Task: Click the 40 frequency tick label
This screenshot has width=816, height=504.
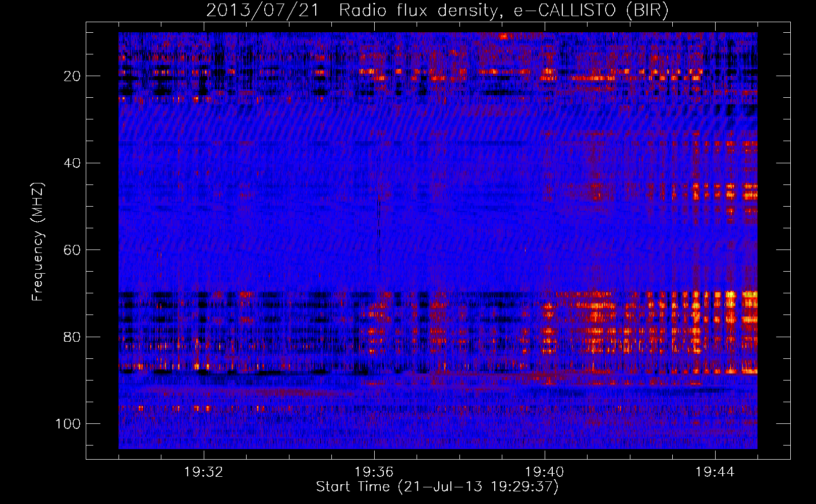Action: (x=72, y=163)
